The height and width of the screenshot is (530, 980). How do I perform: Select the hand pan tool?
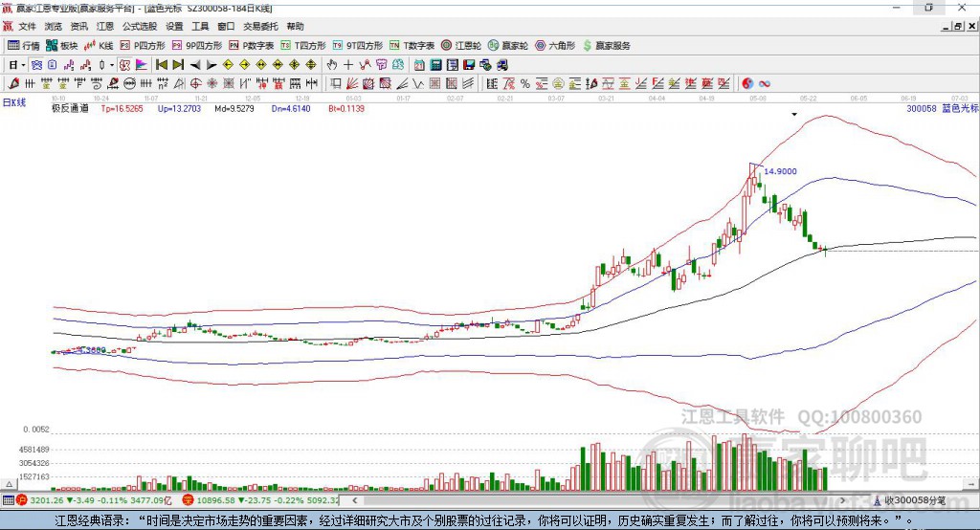pyautogui.click(x=332, y=65)
